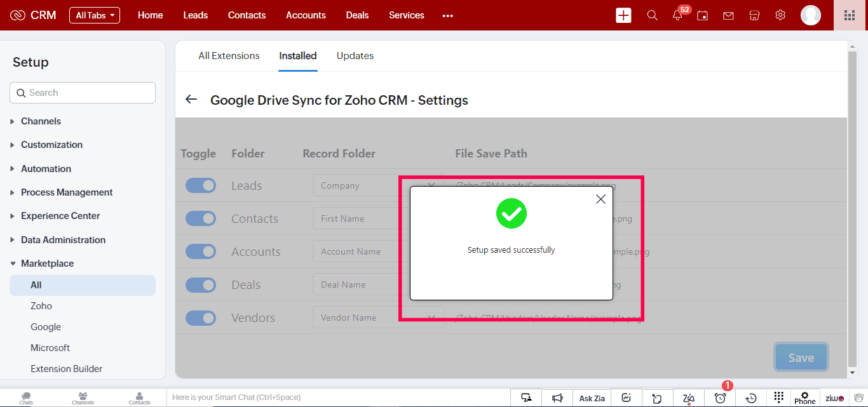Open the Leads tab in top navigation

(196, 15)
